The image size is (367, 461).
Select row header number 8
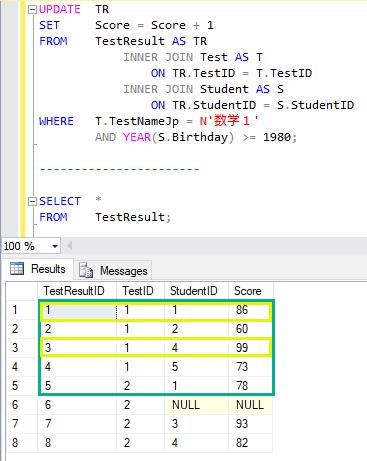[22, 443]
